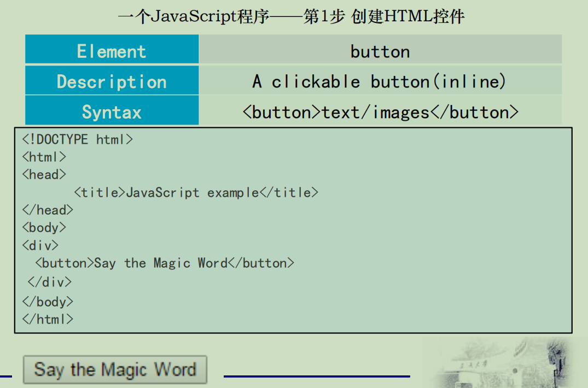This screenshot has height=388, width=588.
Task: Click the Syntax header cell
Action: tap(112, 110)
